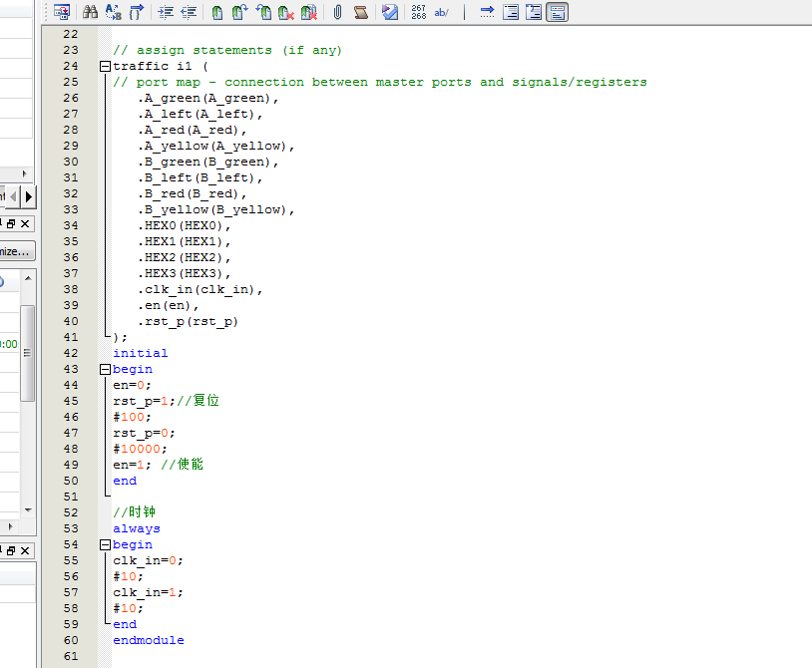Viewport: 812px width, 668px height.
Task: Increase indent of selected code
Action: pos(166,12)
